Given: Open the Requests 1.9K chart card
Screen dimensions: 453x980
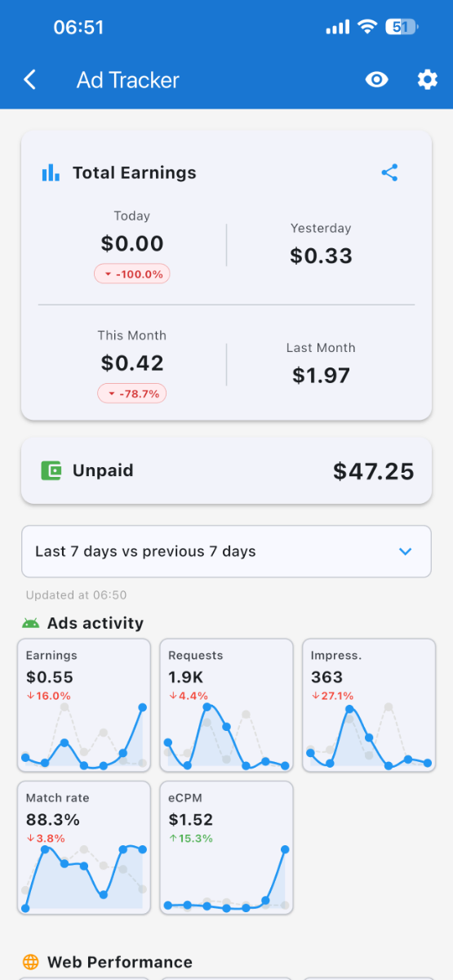Looking at the screenshot, I should 226,706.
